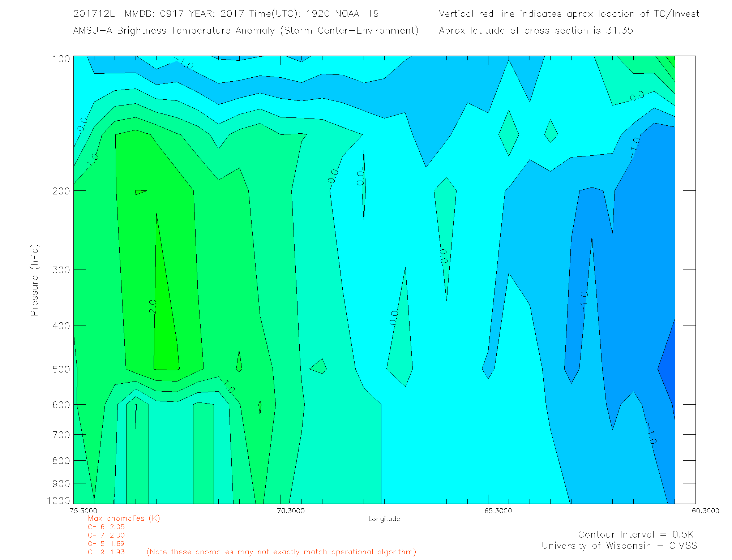Click the 1000 hPa axis label

59,500
